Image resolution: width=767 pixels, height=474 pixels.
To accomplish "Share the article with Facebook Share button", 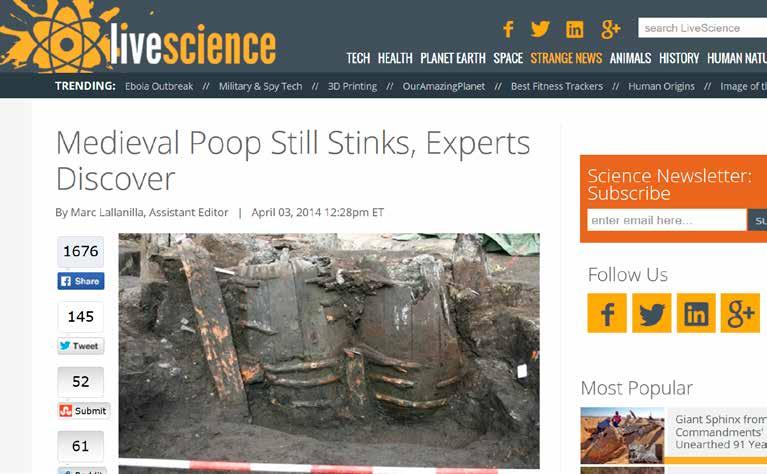I will (x=81, y=281).
